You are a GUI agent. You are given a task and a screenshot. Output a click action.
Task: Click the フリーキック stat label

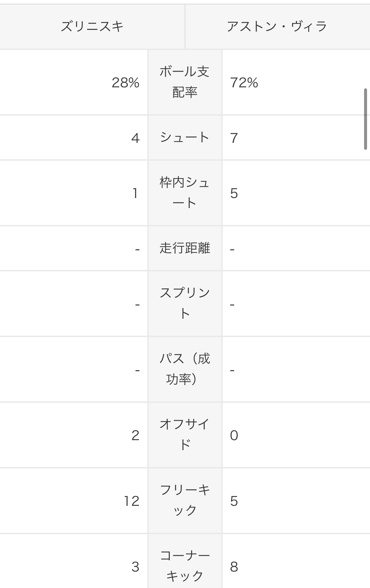coord(185,501)
